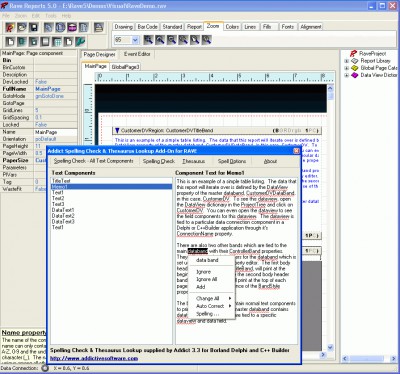Open the Thesaurus button in the Addict dialog
The height and width of the screenshot is (374, 400).
click(x=193, y=161)
